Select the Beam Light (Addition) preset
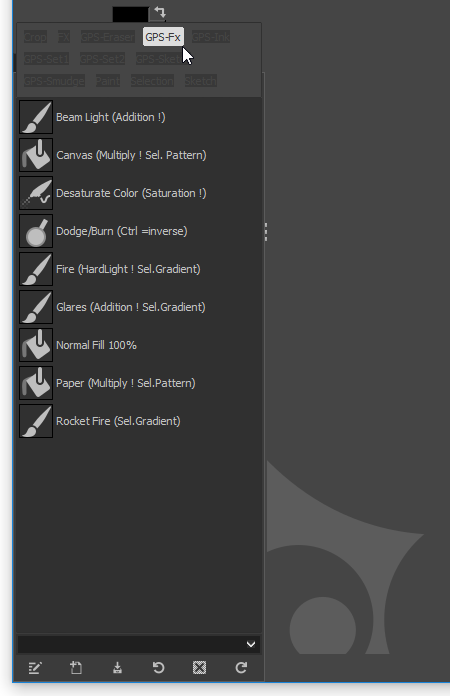Image resolution: width=450 pixels, height=696 pixels. (x=139, y=117)
